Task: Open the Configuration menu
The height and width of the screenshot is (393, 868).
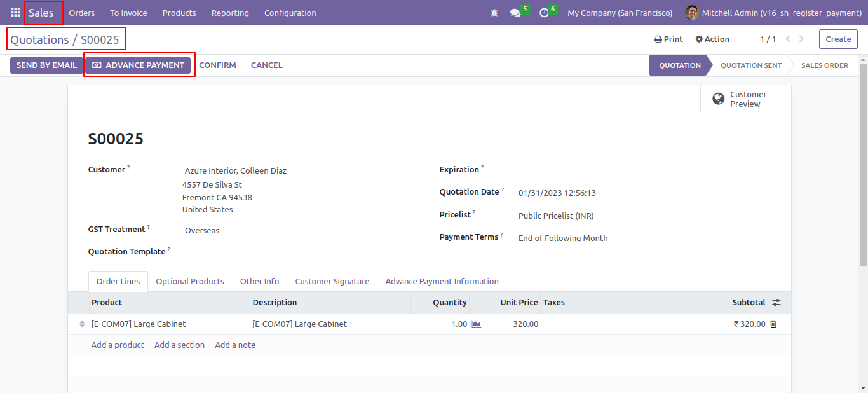Action: click(x=290, y=13)
